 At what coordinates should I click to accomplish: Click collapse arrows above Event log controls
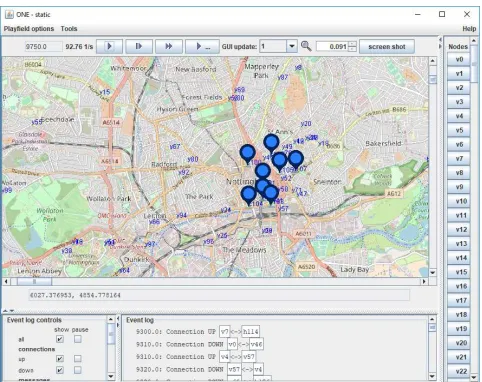8,310
